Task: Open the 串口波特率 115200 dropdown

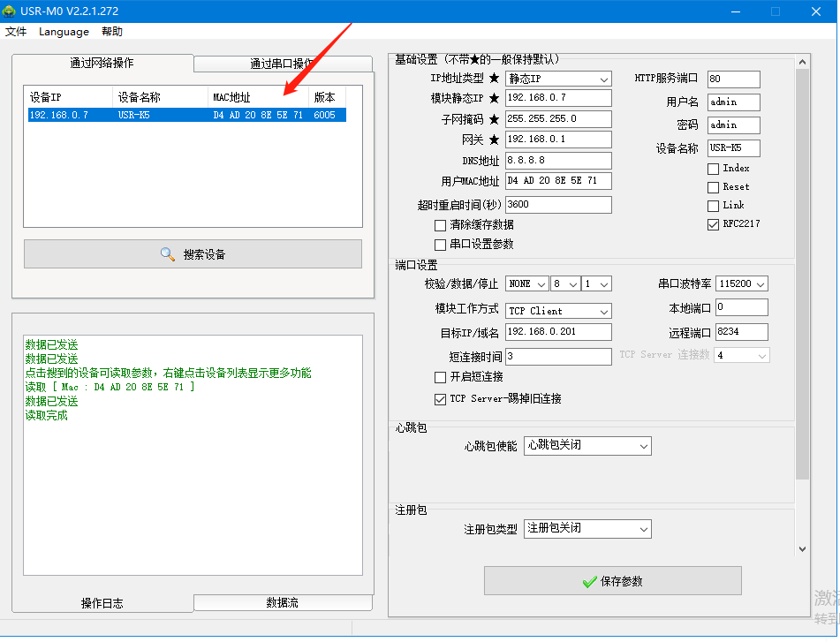Action: point(741,284)
